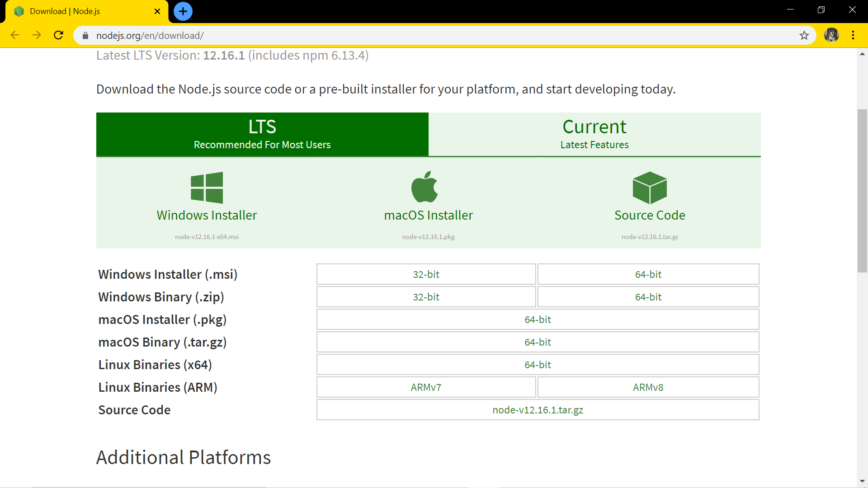Go back to previous page

[15, 35]
